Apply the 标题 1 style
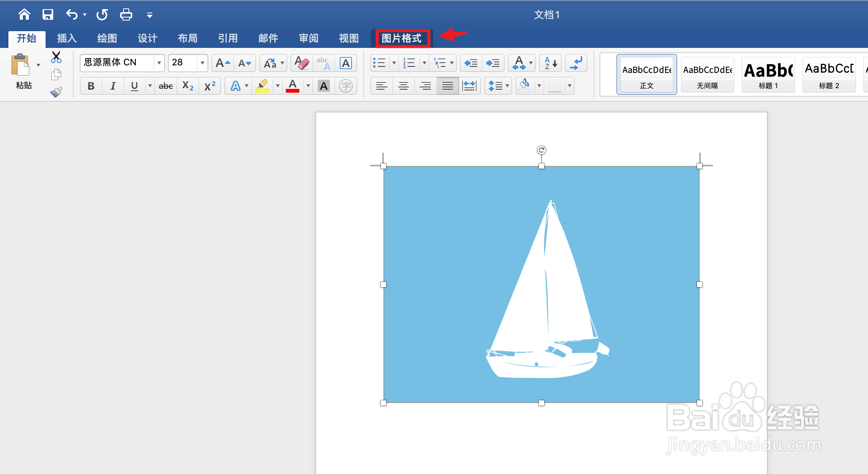Screen dimensions: 868x474 (x=768, y=75)
